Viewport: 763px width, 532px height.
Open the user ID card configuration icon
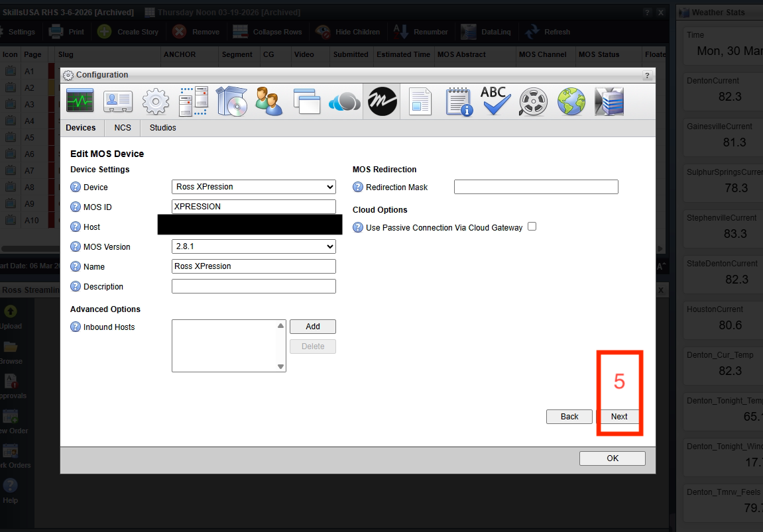click(118, 101)
